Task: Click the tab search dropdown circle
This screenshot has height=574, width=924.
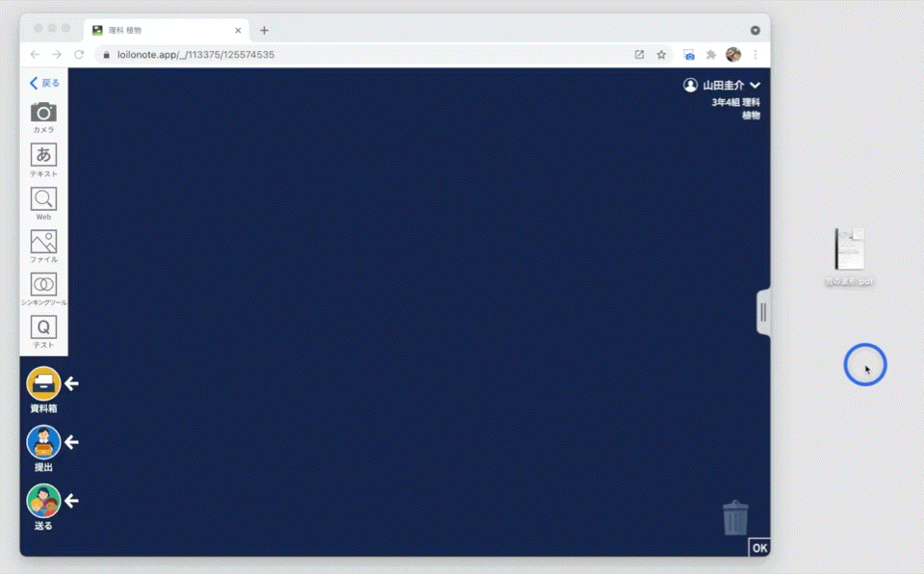Action: [755, 30]
